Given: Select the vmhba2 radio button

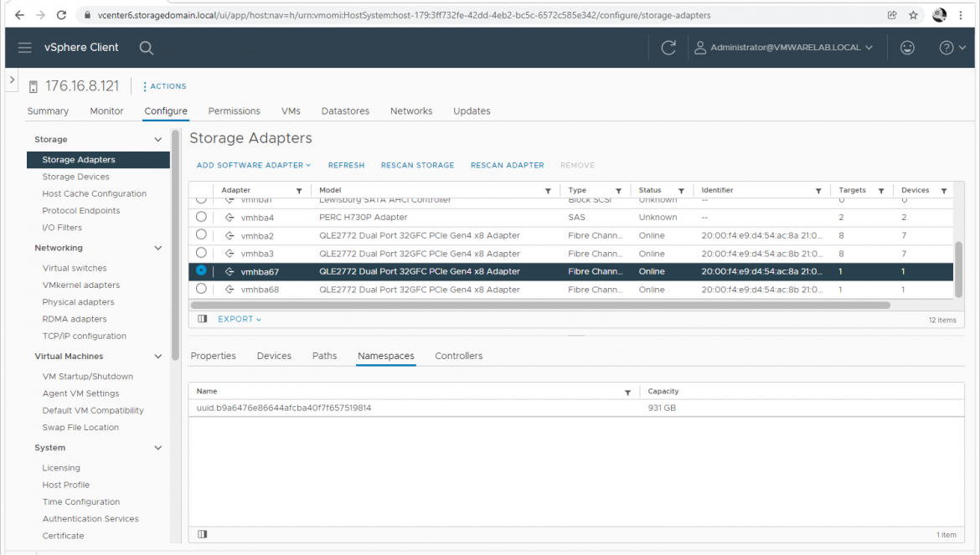Looking at the screenshot, I should tap(201, 234).
